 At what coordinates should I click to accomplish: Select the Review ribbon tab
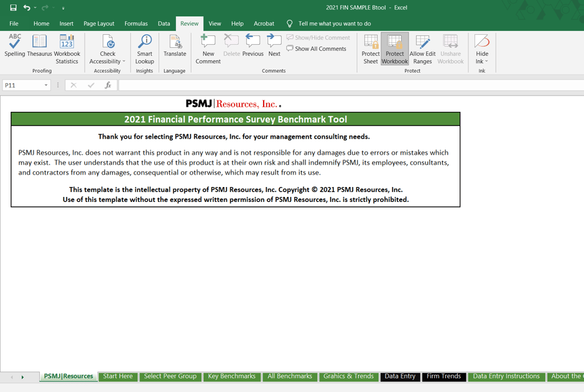[x=190, y=24]
